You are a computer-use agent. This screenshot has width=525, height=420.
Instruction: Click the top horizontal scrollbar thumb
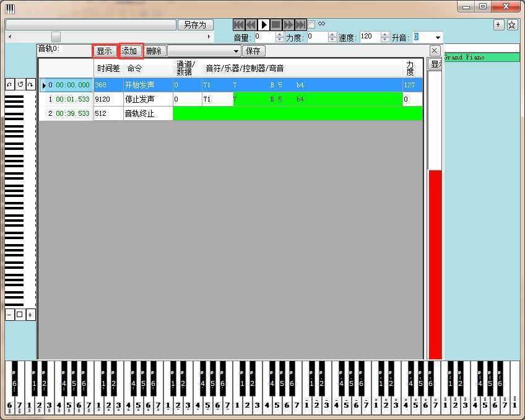[x=56, y=37]
